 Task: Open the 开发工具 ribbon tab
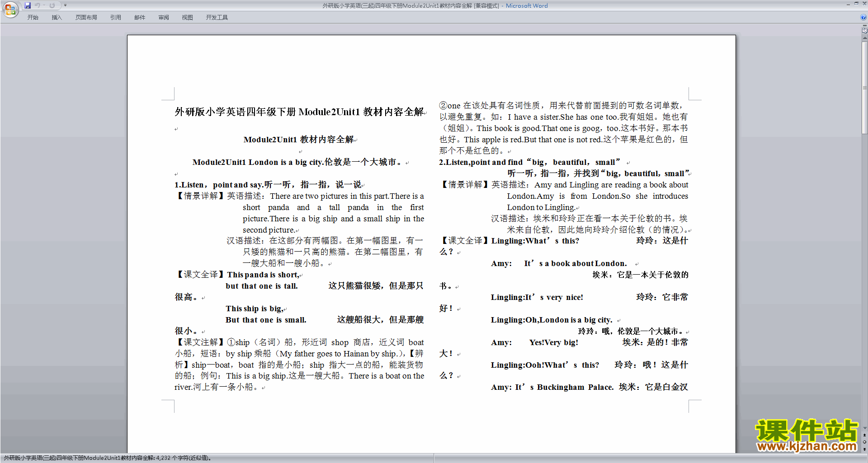pos(217,18)
